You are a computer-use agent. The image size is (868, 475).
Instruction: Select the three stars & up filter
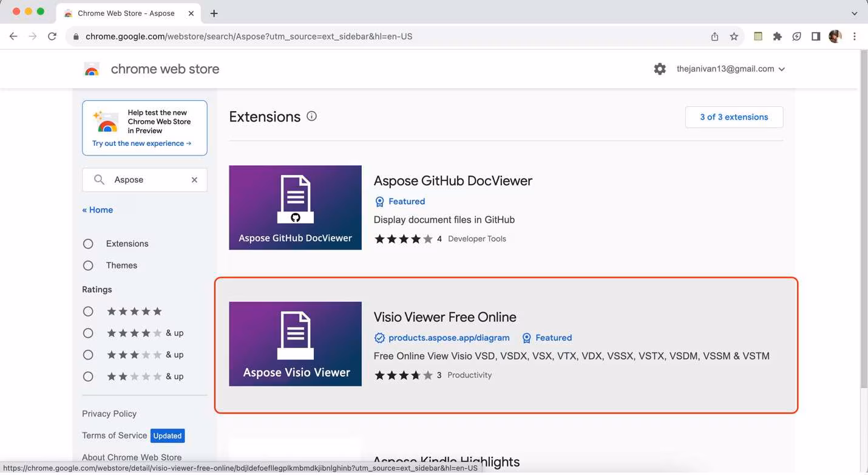(x=88, y=355)
